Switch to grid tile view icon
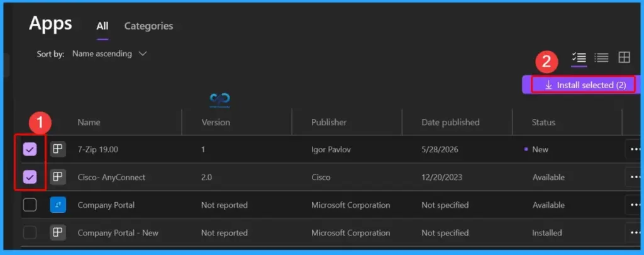Image resolution: width=644 pixels, height=255 pixels. (x=625, y=57)
